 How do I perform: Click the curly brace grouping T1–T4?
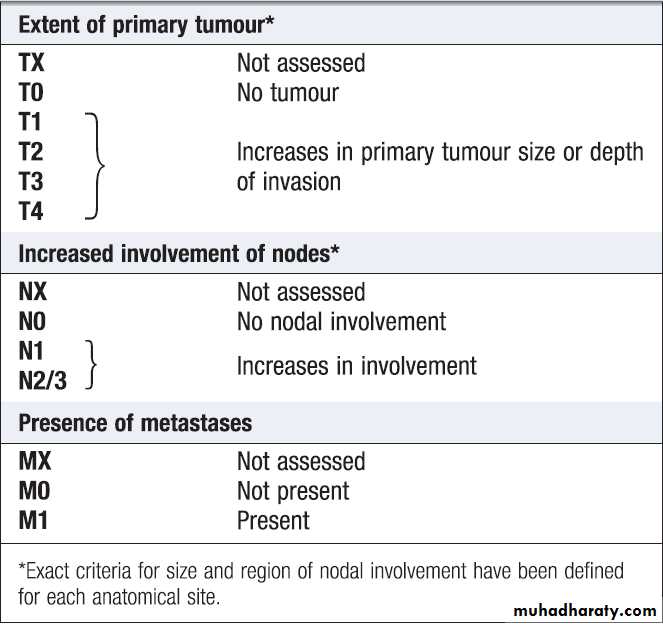point(96,167)
